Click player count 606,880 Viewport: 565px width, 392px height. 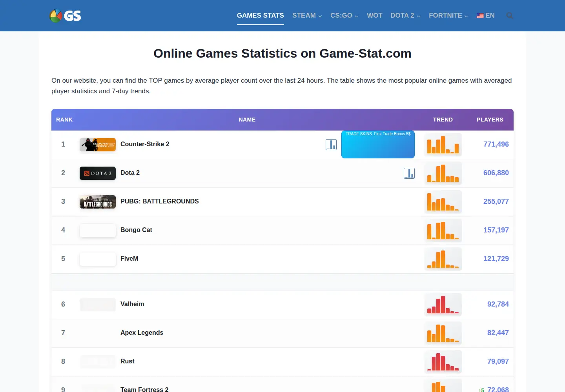496,173
